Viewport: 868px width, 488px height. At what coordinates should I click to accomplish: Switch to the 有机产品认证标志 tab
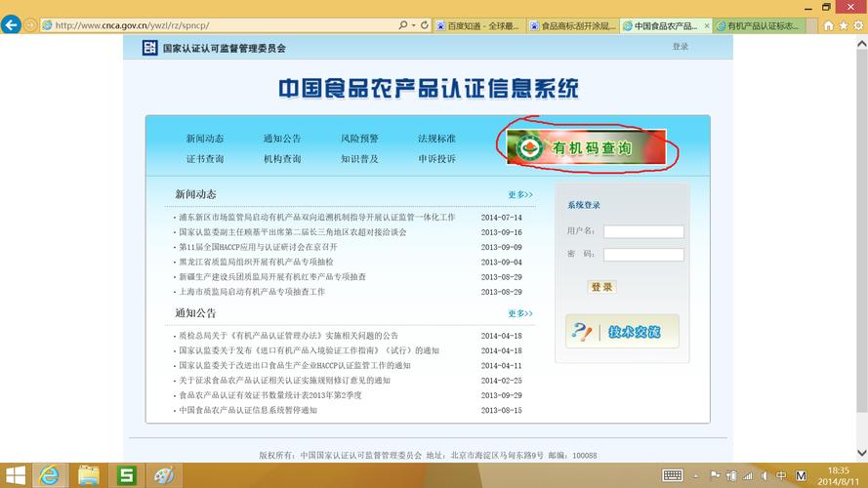pyautogui.click(x=759, y=26)
